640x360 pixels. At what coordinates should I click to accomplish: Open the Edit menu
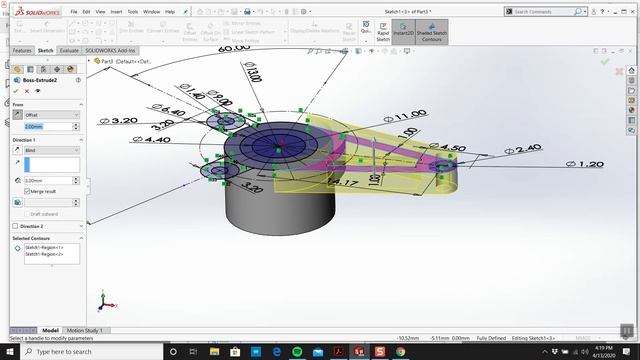86,12
